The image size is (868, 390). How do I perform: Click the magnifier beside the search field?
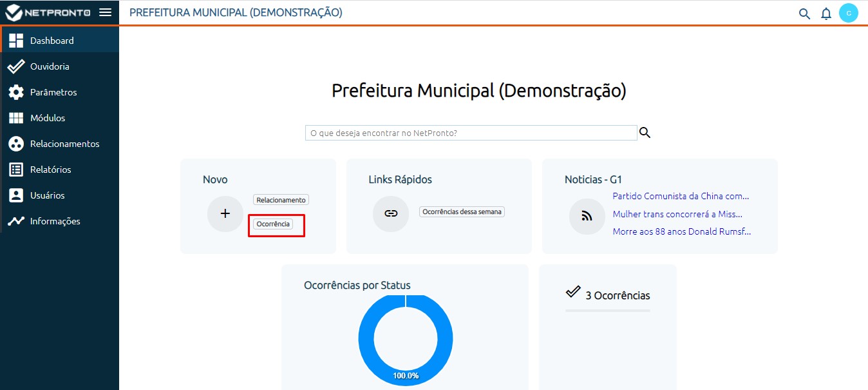click(x=645, y=132)
